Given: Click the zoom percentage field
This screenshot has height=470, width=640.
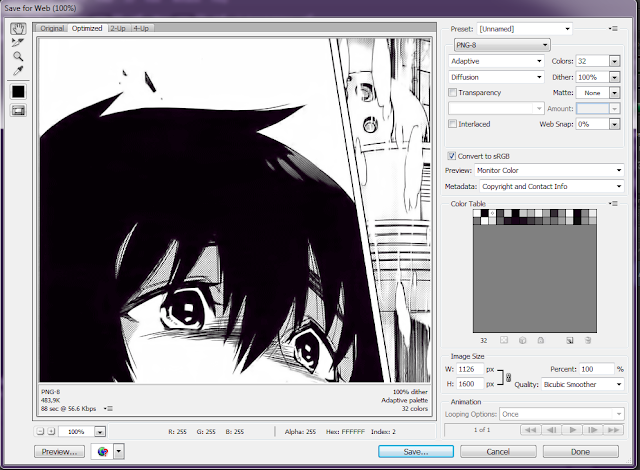Looking at the screenshot, I should pos(77,431).
